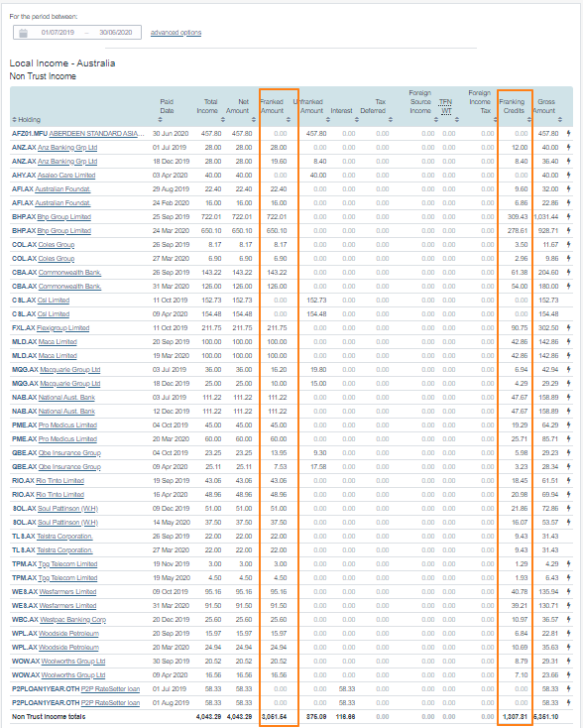Sort by Interest column arrows
This screenshot has height=728, width=583.
point(357,120)
